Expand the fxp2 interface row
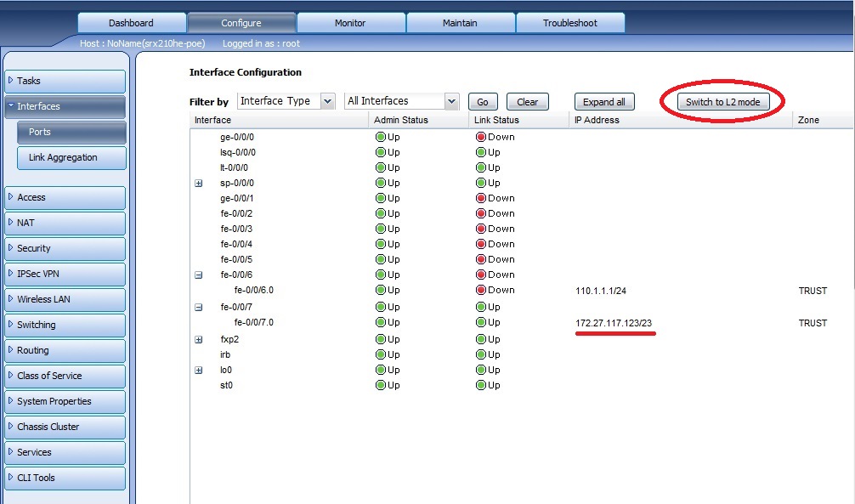This screenshot has width=855, height=504. 199,339
